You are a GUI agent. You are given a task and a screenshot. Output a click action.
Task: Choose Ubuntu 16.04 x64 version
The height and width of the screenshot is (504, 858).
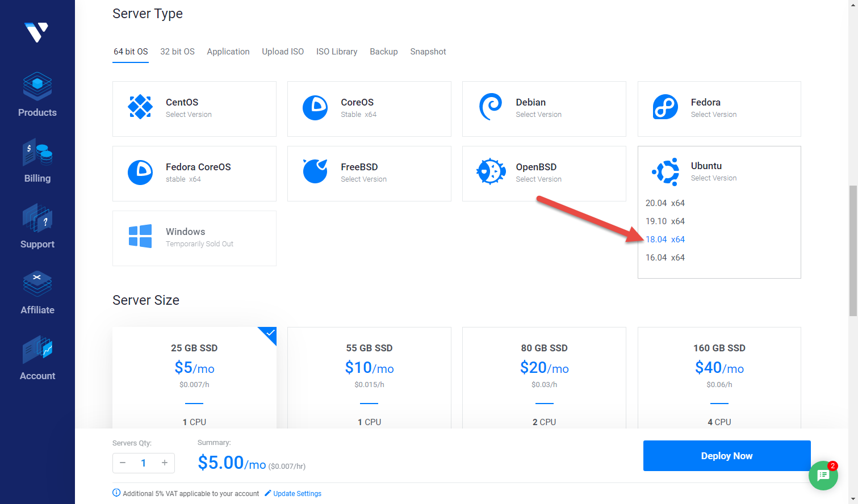665,258
